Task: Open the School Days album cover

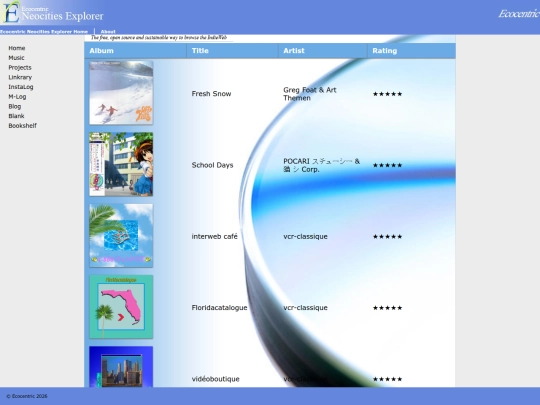Action: pos(121,164)
